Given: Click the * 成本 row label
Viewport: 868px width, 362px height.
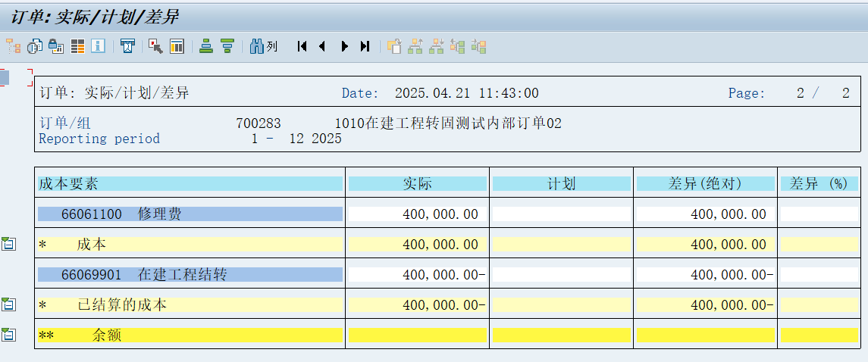Looking at the screenshot, I should tap(190, 245).
